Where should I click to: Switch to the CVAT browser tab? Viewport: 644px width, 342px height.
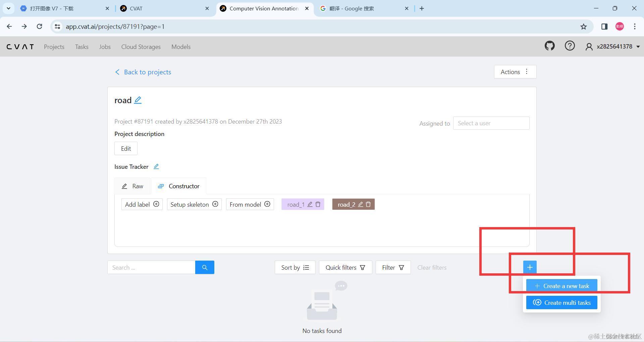pos(164,8)
